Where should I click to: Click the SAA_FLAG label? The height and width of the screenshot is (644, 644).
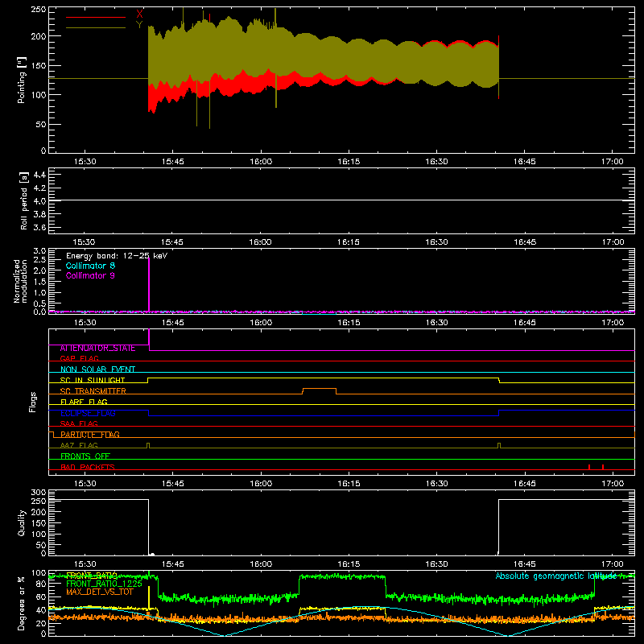[79, 423]
